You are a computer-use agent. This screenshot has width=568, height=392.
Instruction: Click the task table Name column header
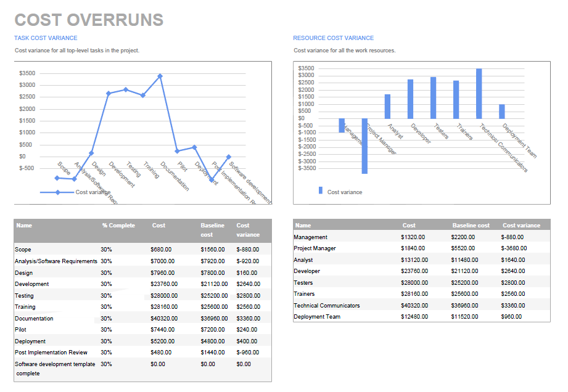click(x=24, y=226)
